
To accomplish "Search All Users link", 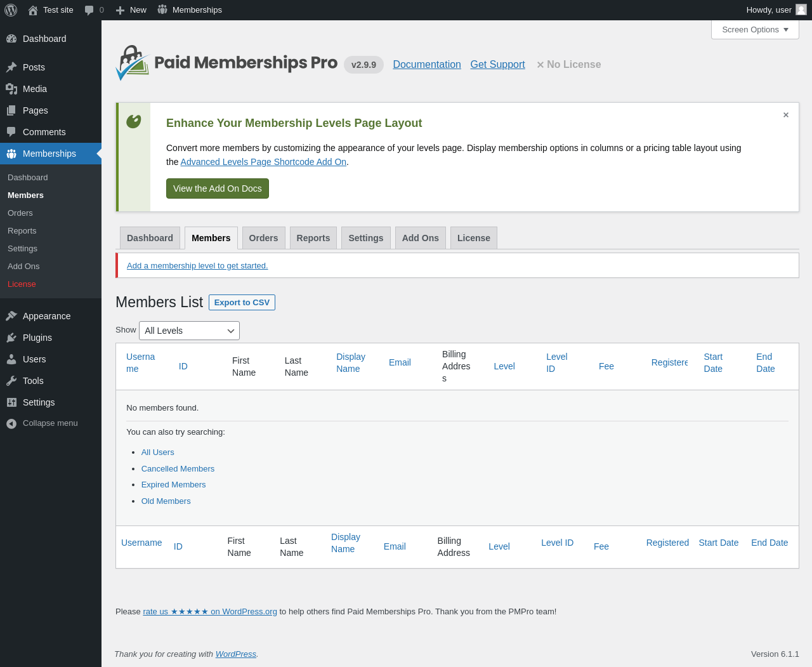I will 157,452.
